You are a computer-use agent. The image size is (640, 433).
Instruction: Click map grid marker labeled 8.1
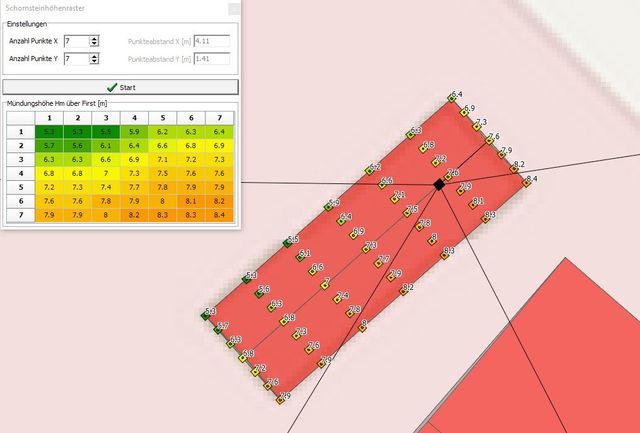pos(473,205)
